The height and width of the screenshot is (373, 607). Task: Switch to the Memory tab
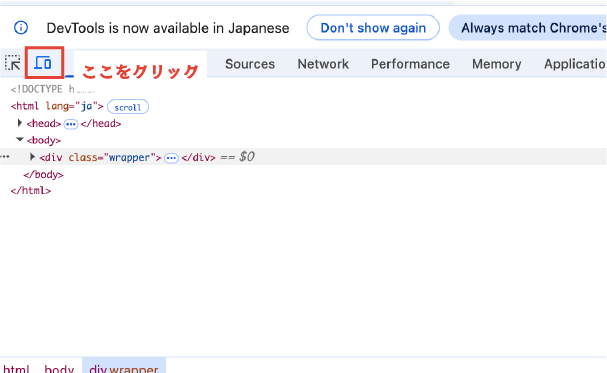pyautogui.click(x=496, y=64)
